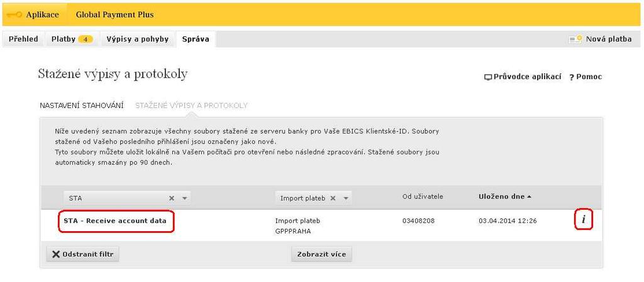
Task: Click the X icon on Odstranit filtr
Action: click(x=56, y=254)
